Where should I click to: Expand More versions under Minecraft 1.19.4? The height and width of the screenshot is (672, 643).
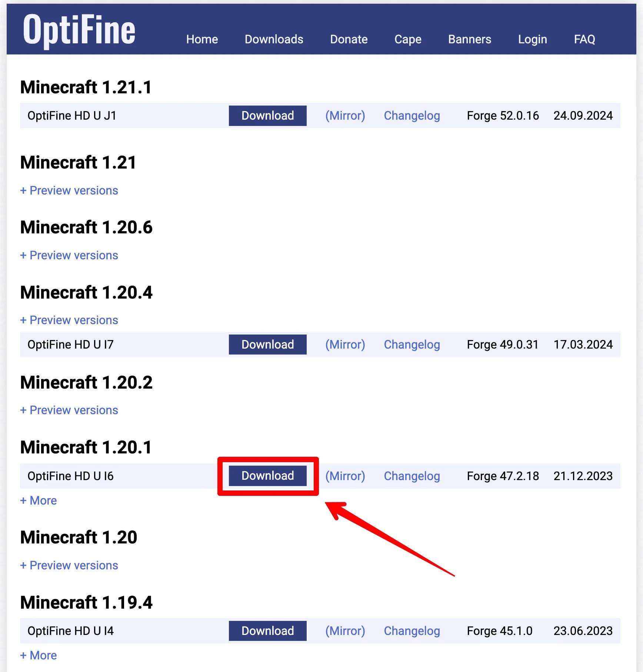click(39, 655)
